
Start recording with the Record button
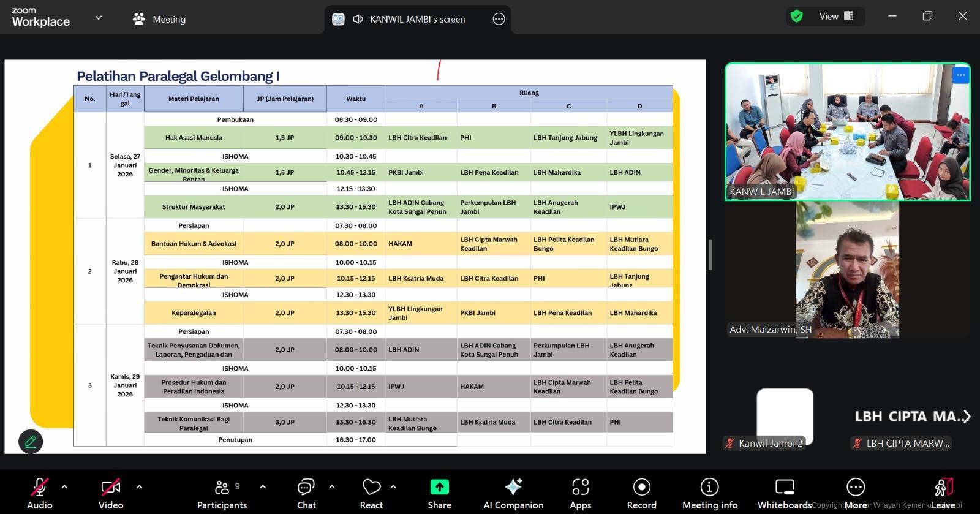[641, 493]
